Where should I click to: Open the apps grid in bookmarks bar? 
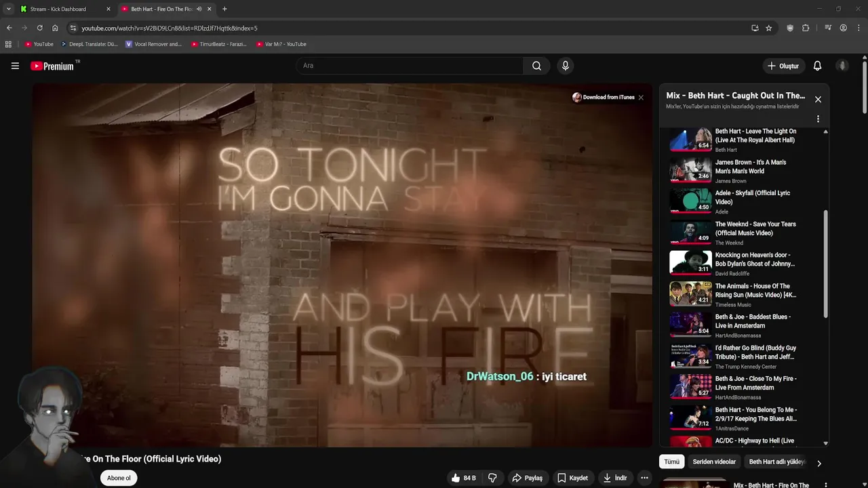click(x=8, y=44)
